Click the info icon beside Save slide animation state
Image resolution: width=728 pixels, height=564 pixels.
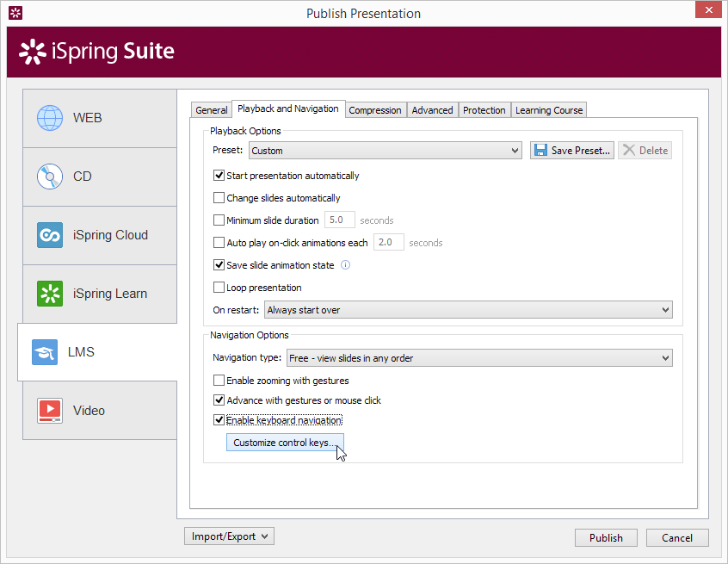click(345, 265)
